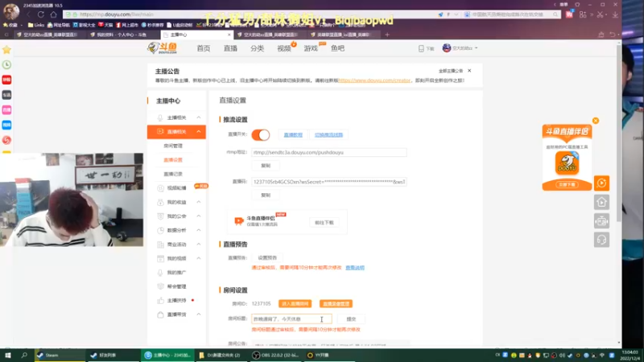Expand the 直播带货 sidebar section
This screenshot has width=644, height=362.
tap(198, 315)
